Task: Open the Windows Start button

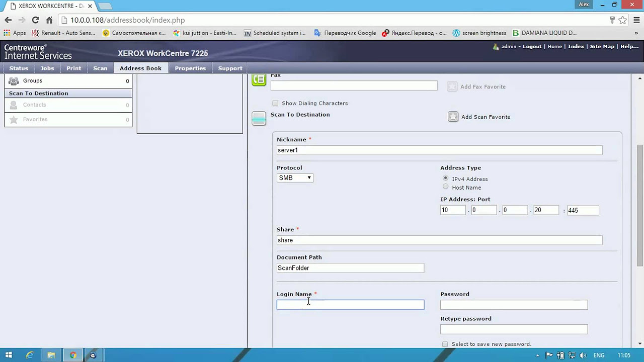Action: point(9,355)
